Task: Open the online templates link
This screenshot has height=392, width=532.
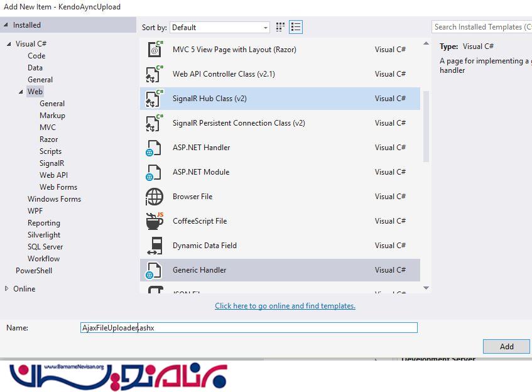Action: 285,306
